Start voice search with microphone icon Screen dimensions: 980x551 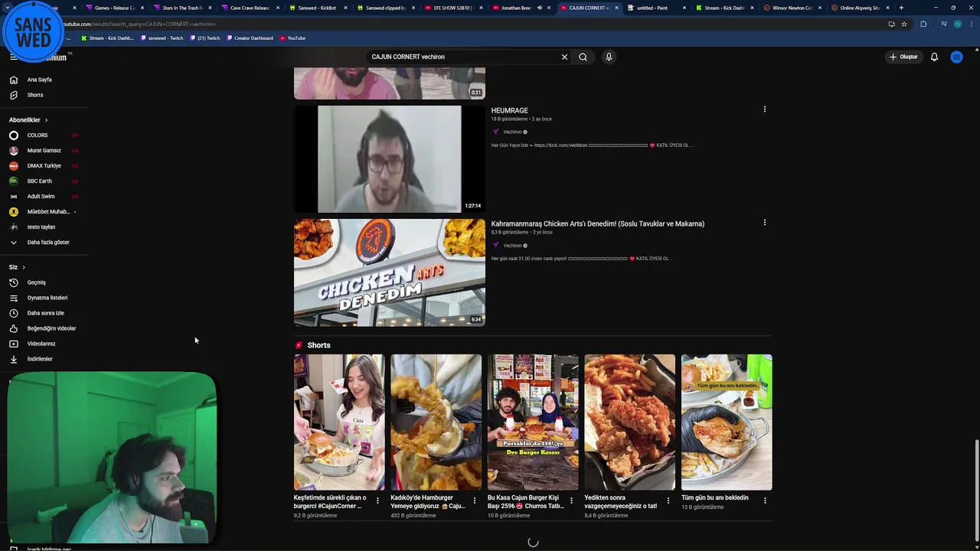609,57
